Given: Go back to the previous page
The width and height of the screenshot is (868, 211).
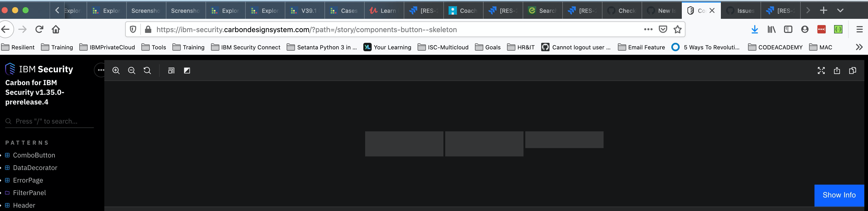Looking at the screenshot, I should coord(6,29).
